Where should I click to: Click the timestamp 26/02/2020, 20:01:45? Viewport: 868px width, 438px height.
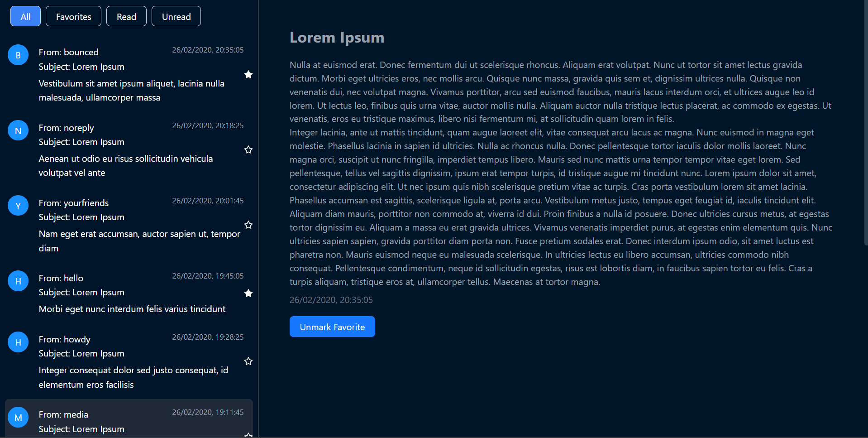(x=208, y=201)
